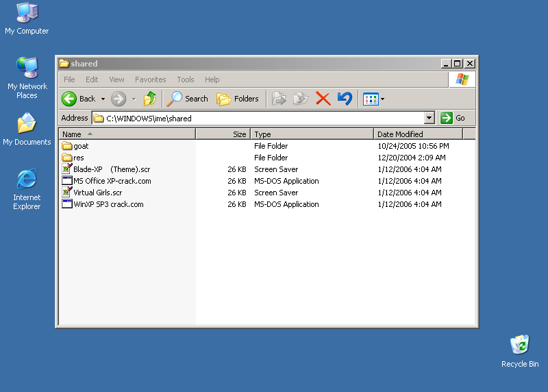Click the 'goat' folder name
This screenshot has height=392, width=548.
[x=81, y=146]
